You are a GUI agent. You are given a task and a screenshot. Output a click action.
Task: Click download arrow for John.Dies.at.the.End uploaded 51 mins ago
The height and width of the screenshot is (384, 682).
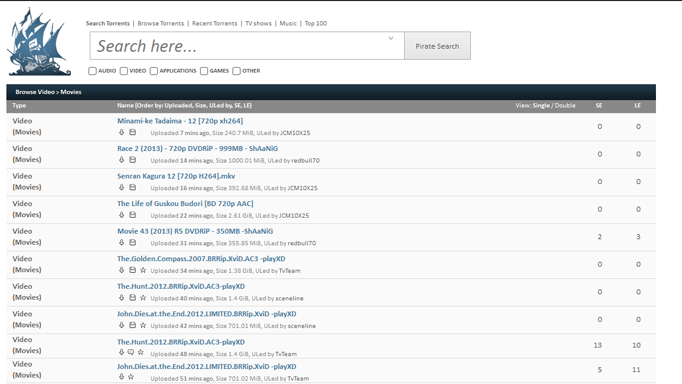(121, 377)
